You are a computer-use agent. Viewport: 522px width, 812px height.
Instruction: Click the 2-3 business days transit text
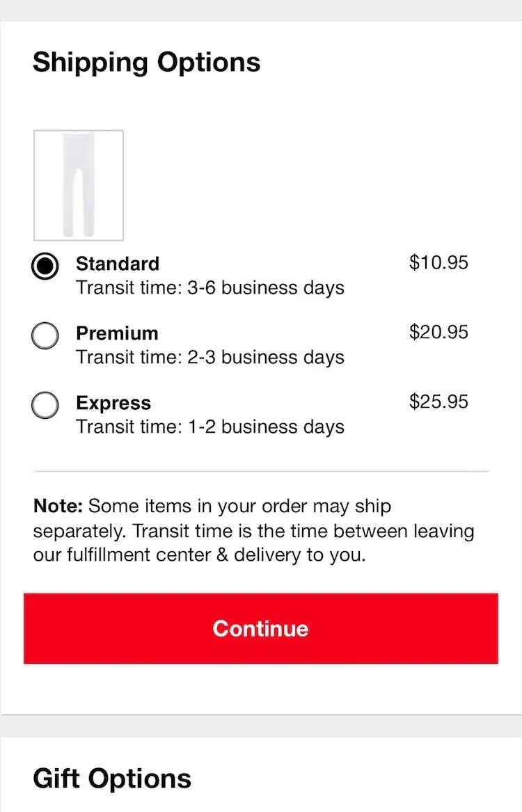(210, 357)
